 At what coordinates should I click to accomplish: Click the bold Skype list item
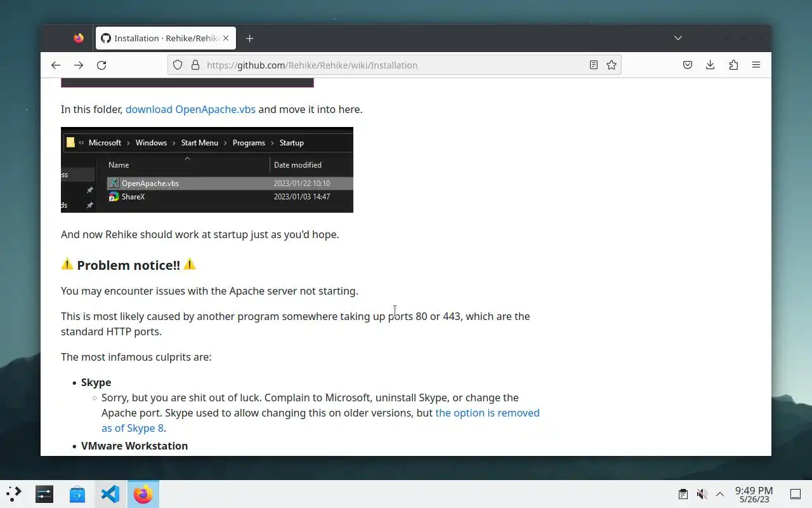coord(96,382)
